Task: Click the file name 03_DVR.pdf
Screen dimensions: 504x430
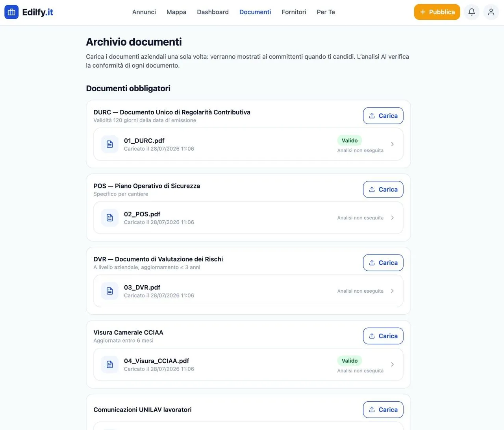Action: 142,287
